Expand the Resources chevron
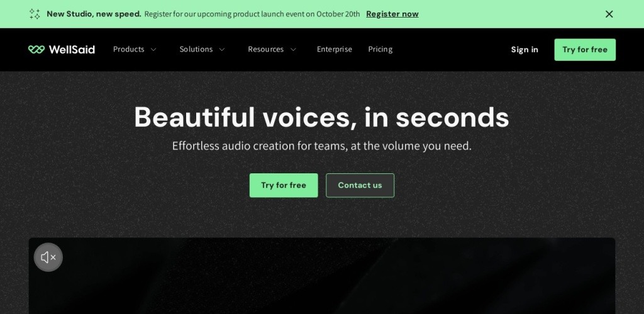 (293, 50)
